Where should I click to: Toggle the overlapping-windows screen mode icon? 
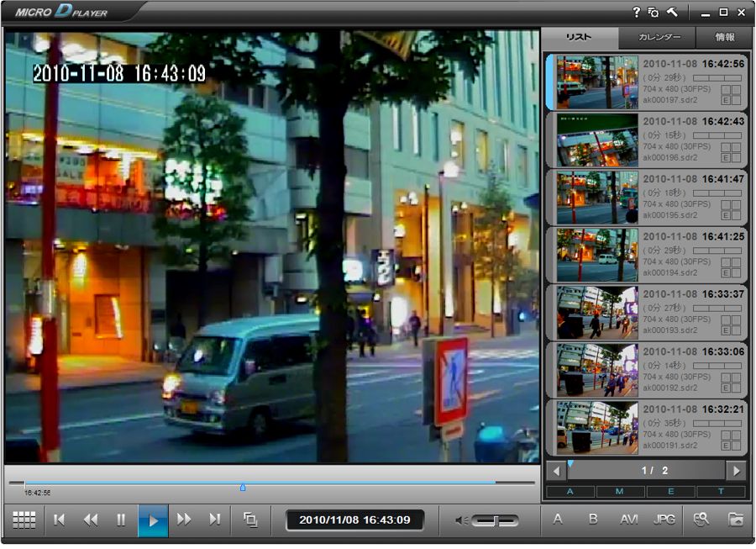[250, 520]
